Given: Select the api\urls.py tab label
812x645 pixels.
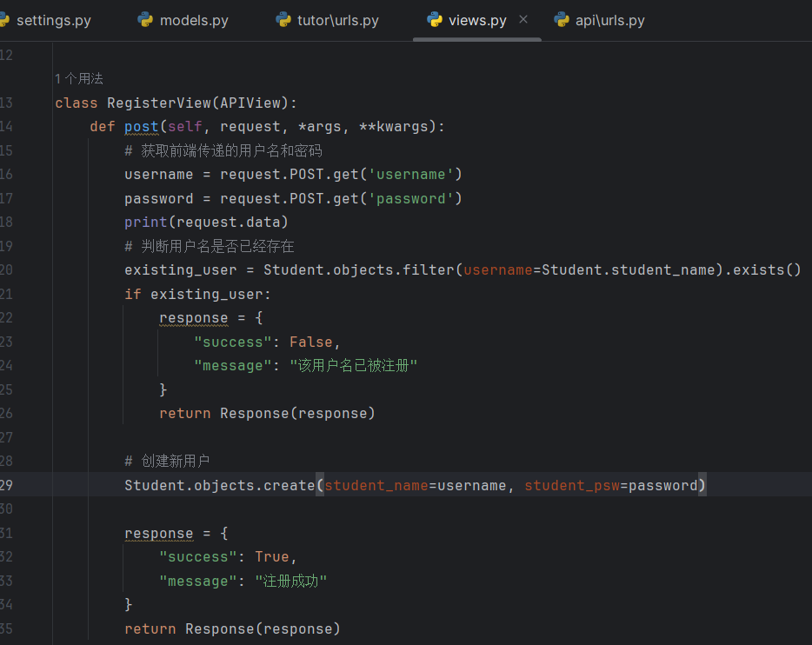Looking at the screenshot, I should (609, 20).
